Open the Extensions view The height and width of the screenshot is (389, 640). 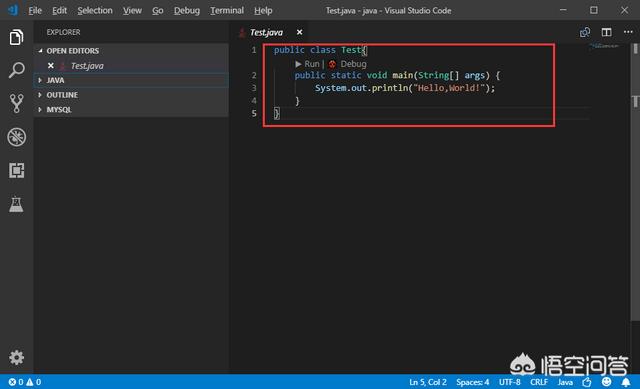coord(16,170)
